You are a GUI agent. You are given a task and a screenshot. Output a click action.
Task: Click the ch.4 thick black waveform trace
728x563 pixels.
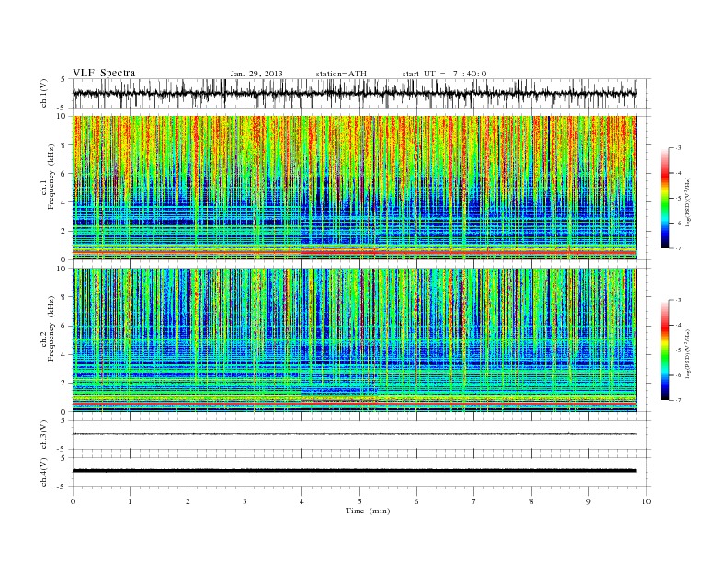(x=354, y=471)
